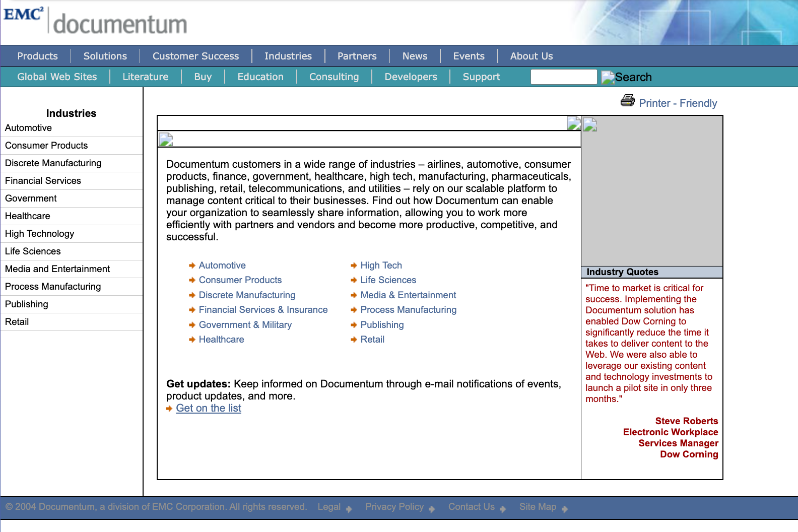Open the Consulting section
798x532 pixels.
334,77
